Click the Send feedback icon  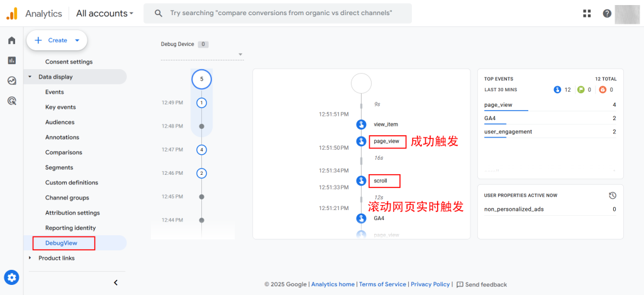[460, 284]
